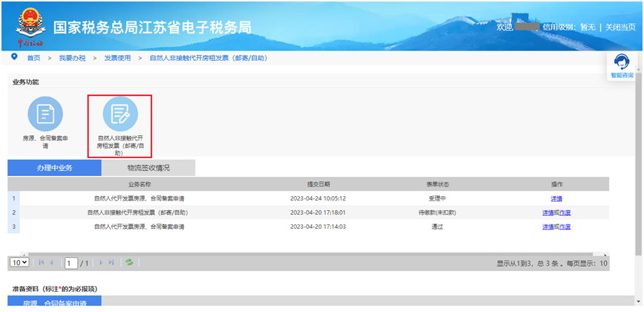Open the 智能咨询 assistant icon

point(622,62)
